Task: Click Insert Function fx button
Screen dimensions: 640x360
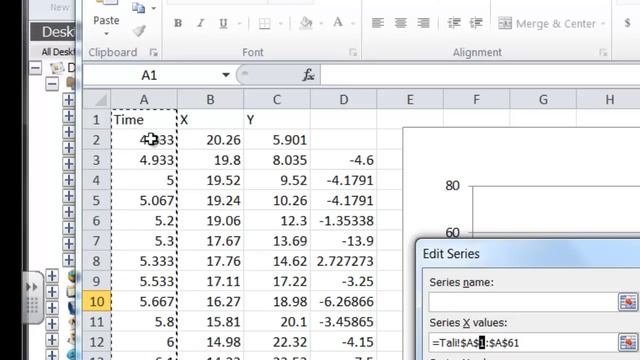Action: point(308,75)
